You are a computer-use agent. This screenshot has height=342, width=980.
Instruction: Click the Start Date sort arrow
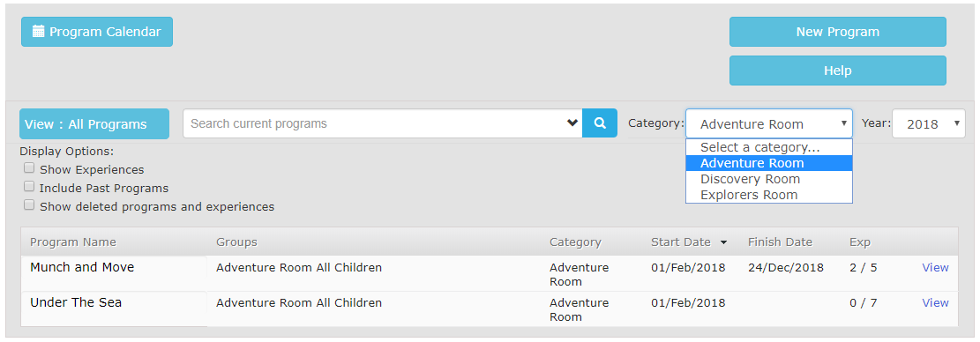point(723,242)
